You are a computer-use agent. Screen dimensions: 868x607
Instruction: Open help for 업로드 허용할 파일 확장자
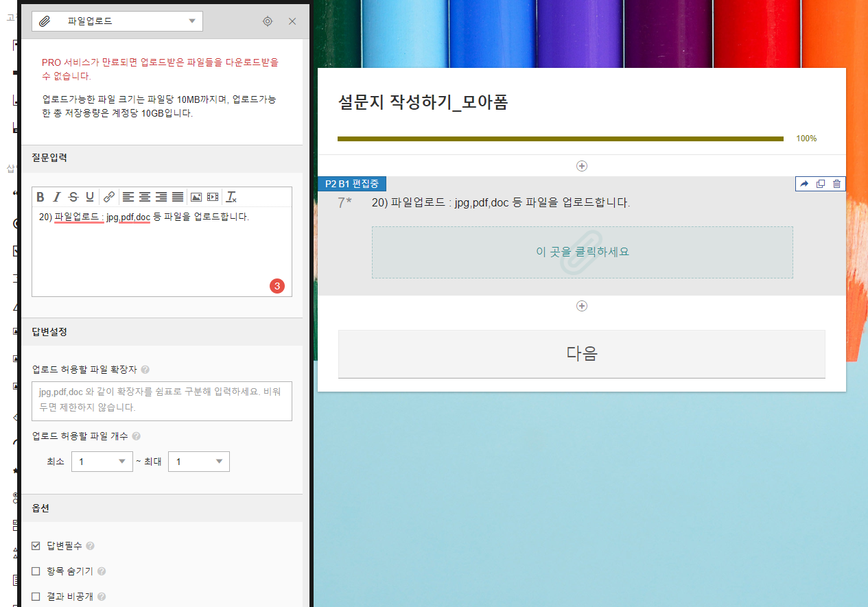pos(145,370)
